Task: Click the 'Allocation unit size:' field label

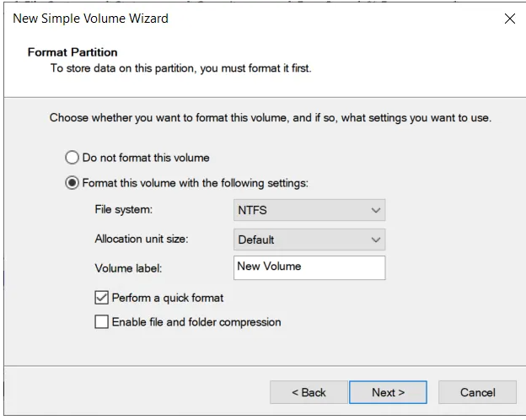Action: coord(141,240)
